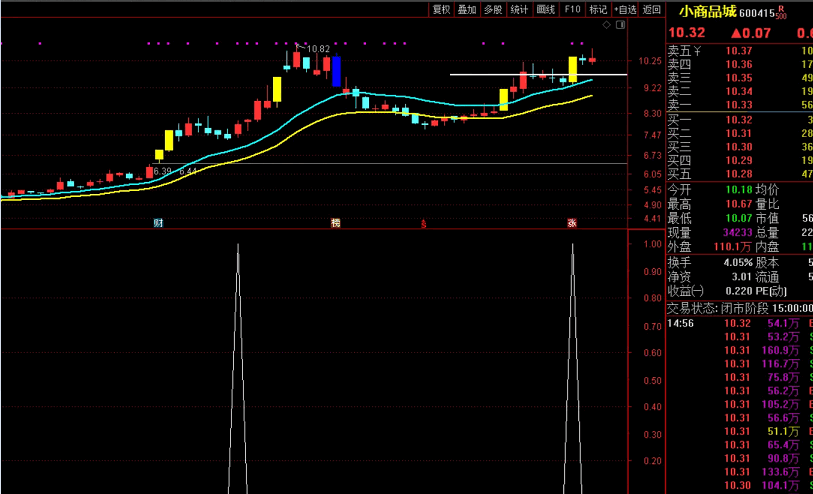The height and width of the screenshot is (494, 813).
Task: Click the 收益(一) value 0.220
Action: pos(739,291)
